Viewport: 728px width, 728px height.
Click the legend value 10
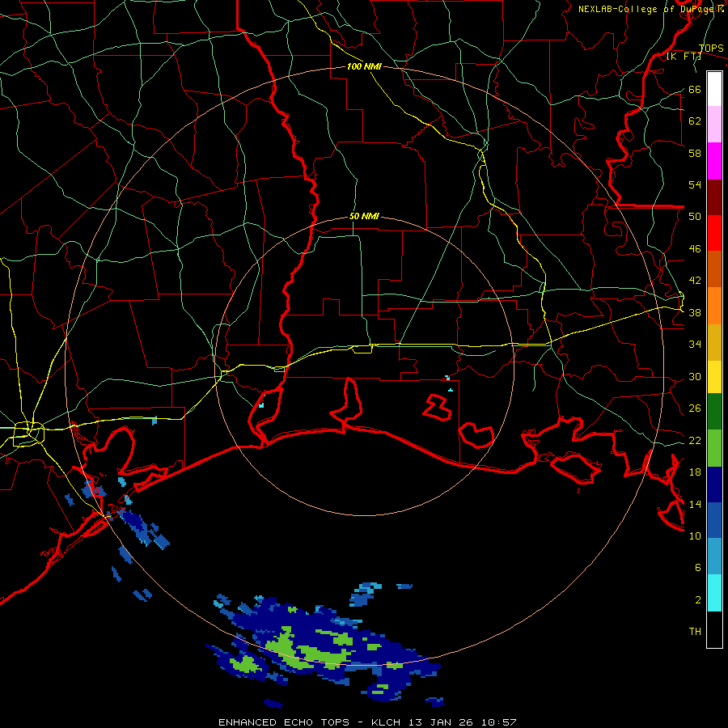click(x=695, y=535)
